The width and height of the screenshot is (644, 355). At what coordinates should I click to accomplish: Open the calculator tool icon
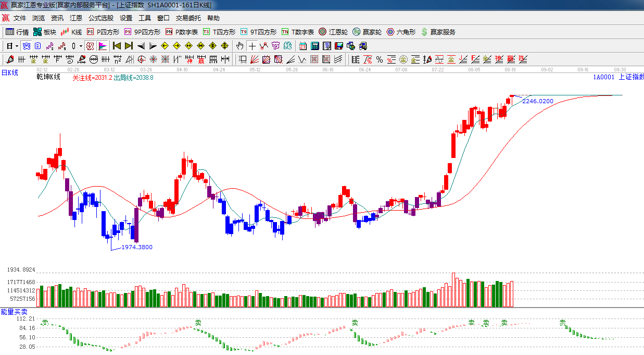[314, 46]
